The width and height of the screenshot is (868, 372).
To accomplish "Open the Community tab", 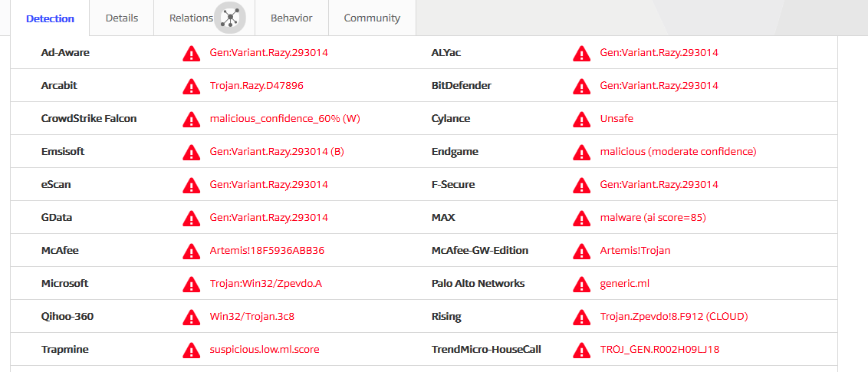I will [x=372, y=18].
